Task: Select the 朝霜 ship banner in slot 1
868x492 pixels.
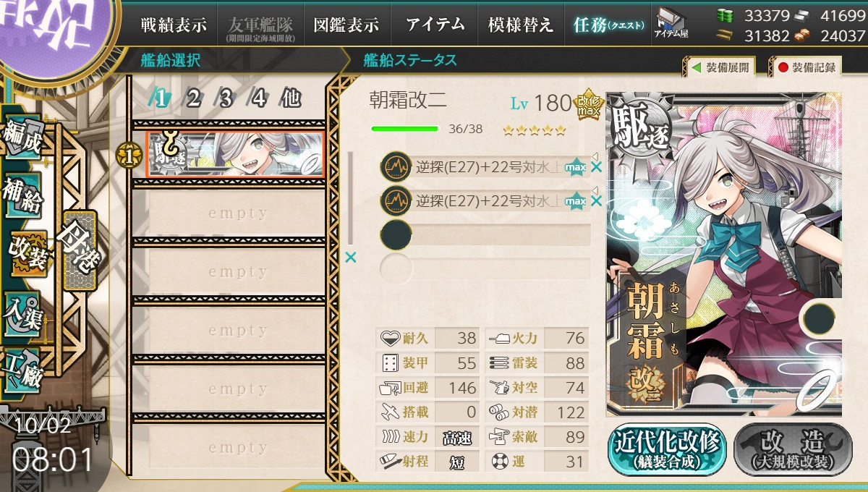Action: [x=234, y=154]
